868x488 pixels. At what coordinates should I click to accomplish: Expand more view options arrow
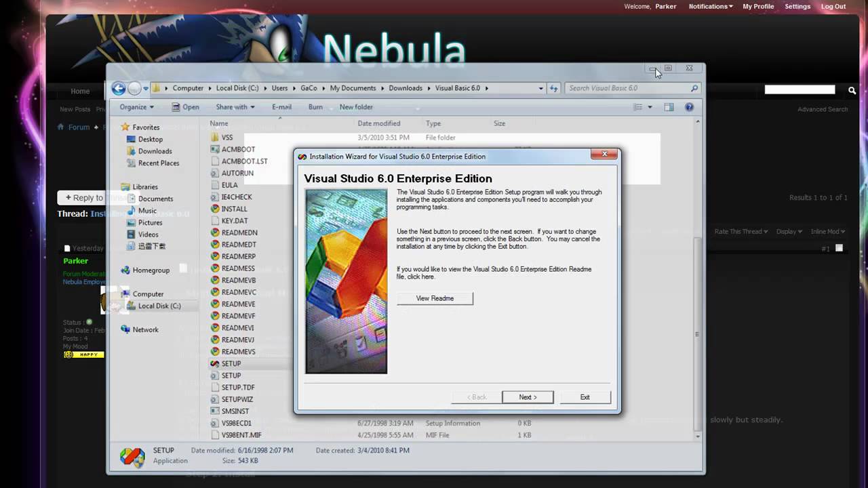click(x=650, y=107)
